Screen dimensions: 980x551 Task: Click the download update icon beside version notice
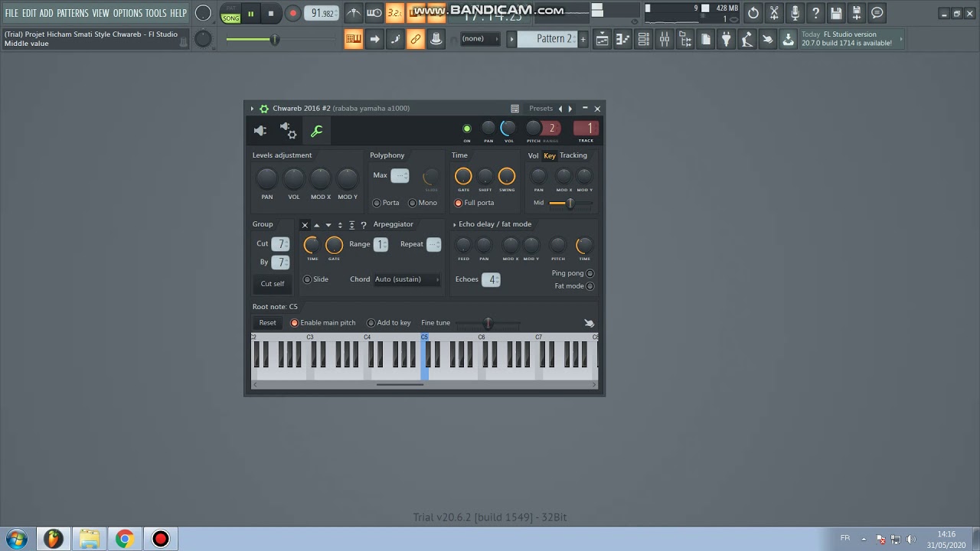coord(788,40)
